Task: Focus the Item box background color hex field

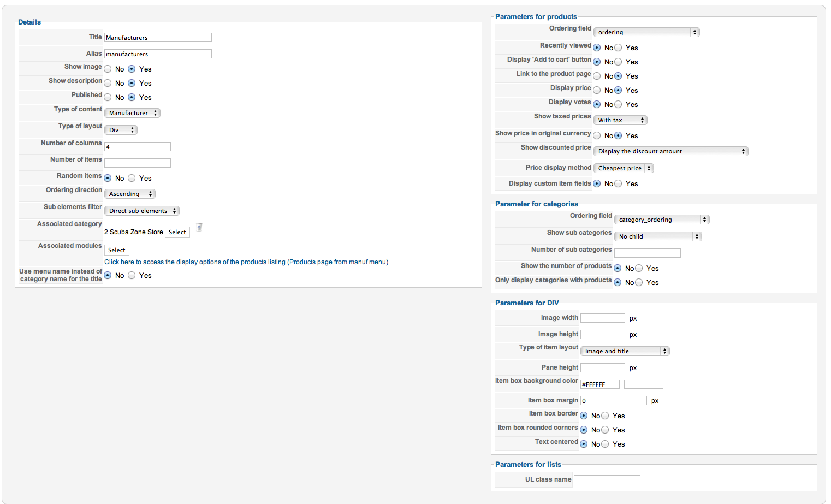Action: [599, 384]
